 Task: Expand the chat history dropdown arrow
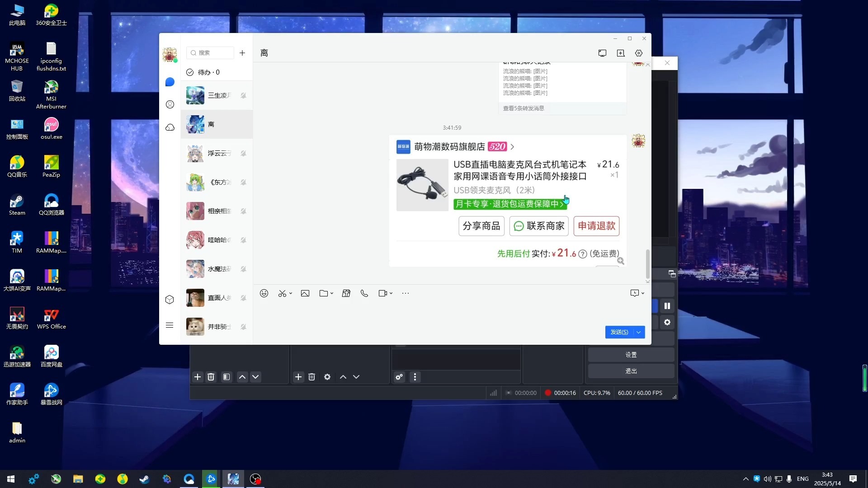[x=643, y=293]
